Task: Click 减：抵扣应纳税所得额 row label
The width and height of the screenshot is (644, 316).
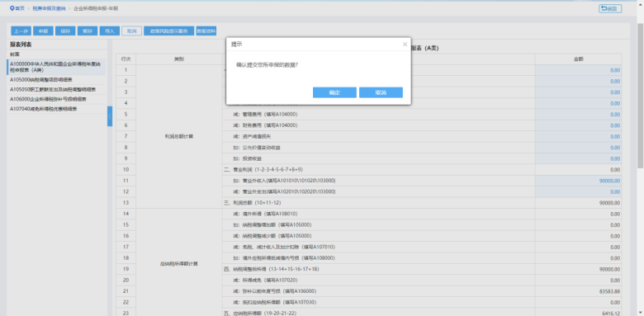Action: coord(275,303)
